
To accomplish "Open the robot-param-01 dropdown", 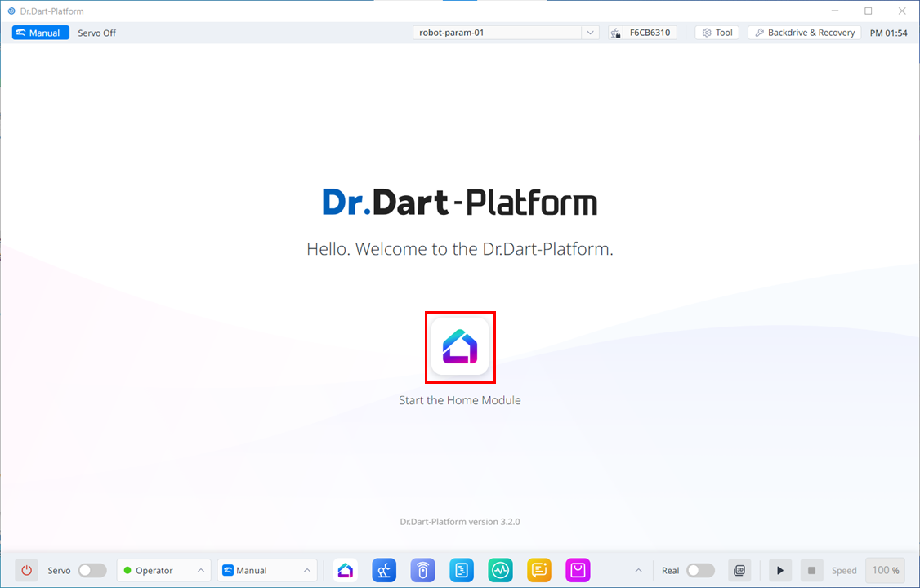I will point(507,33).
